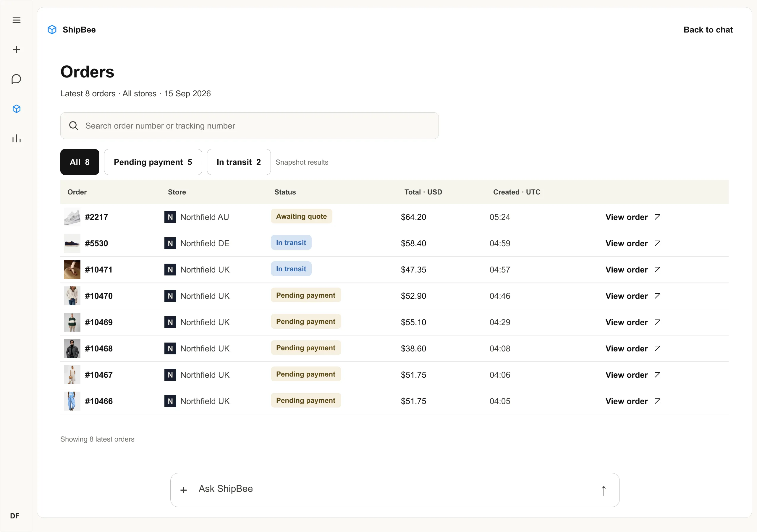
Task: Click the arrow icon for order #10469
Action: pos(658,322)
